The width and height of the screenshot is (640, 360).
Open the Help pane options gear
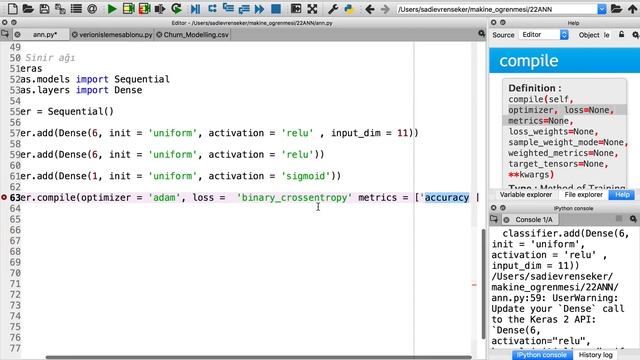coord(636,35)
